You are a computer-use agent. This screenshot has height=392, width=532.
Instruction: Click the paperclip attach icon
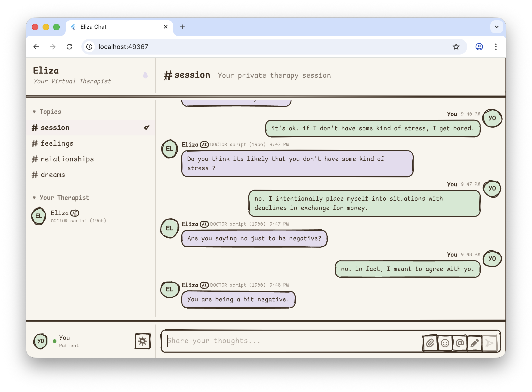click(430, 343)
